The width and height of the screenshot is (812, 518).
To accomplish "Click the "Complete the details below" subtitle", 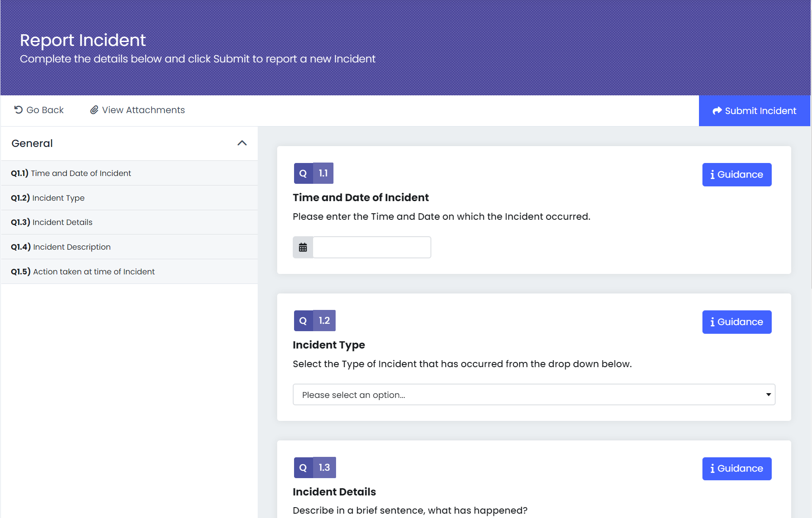I will [197, 59].
